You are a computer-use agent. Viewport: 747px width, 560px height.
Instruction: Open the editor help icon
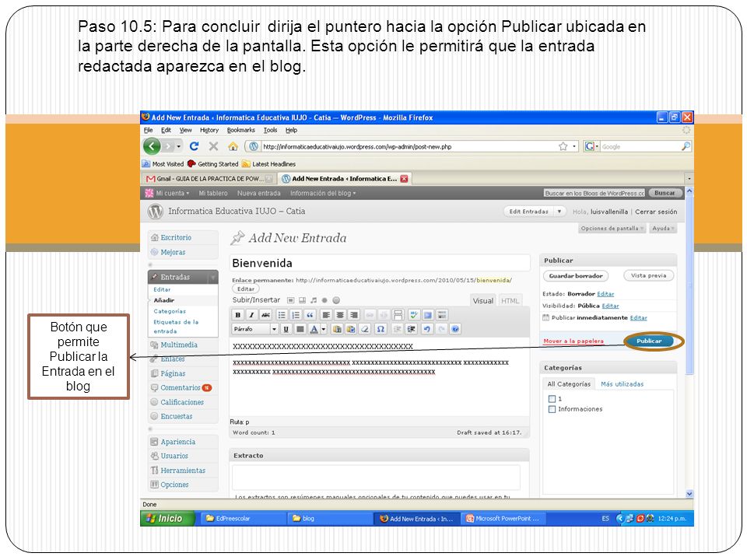(x=455, y=329)
